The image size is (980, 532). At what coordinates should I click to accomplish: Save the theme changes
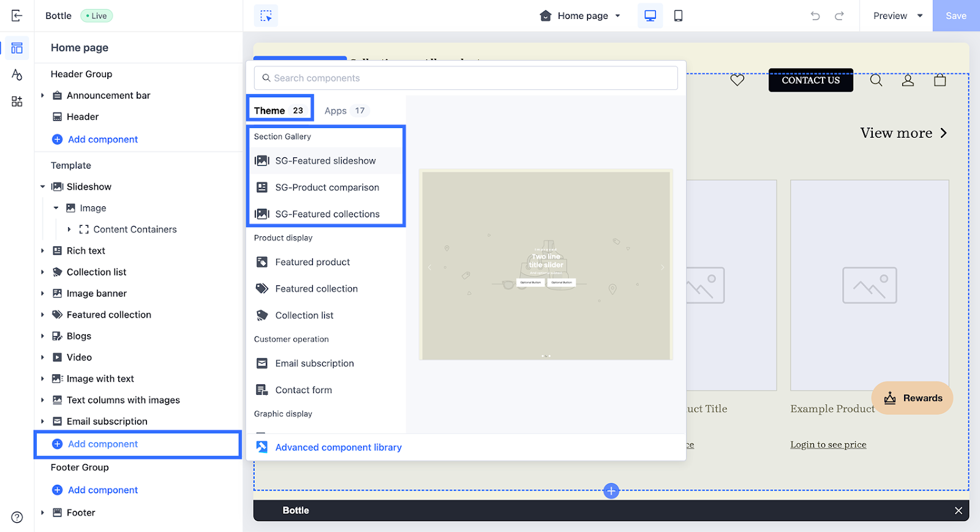(956, 16)
